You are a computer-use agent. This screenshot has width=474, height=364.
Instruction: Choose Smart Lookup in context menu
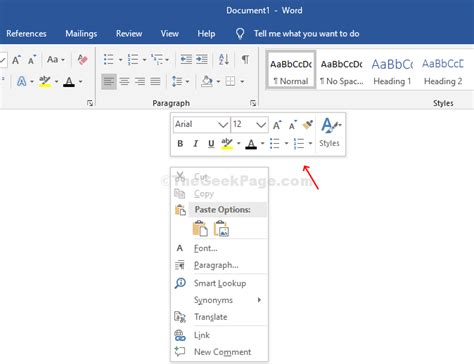(219, 283)
